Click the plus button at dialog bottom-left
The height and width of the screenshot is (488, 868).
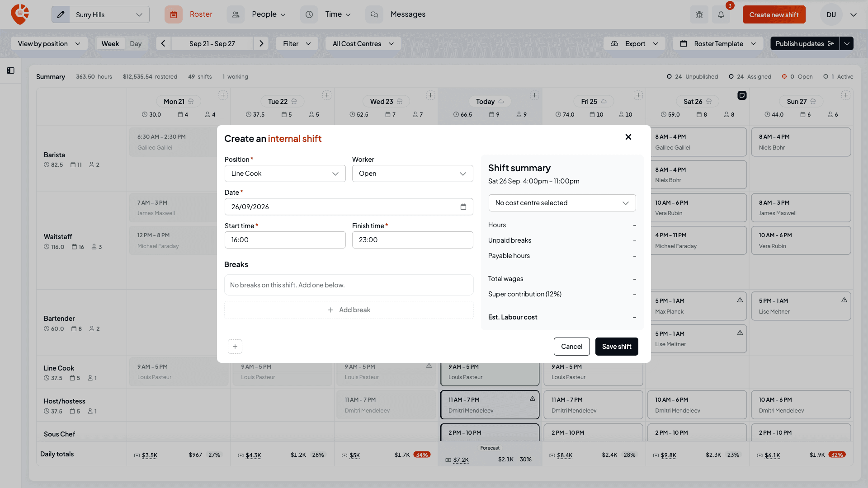pyautogui.click(x=235, y=347)
